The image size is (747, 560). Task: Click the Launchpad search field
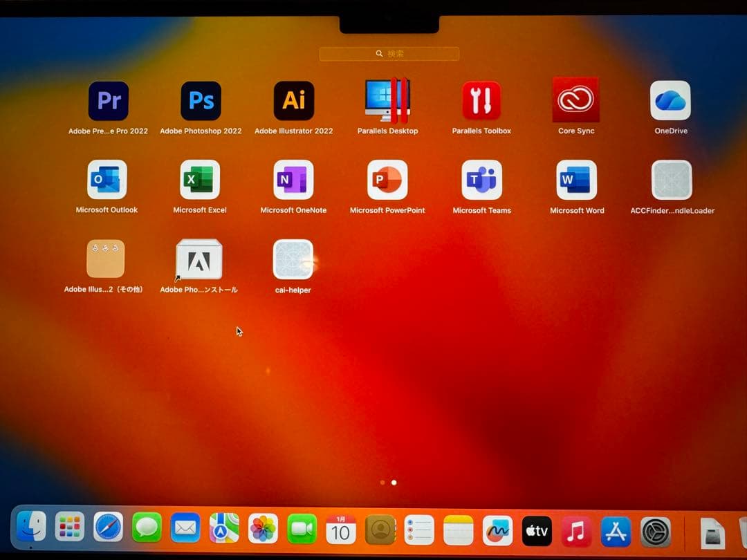coord(389,53)
